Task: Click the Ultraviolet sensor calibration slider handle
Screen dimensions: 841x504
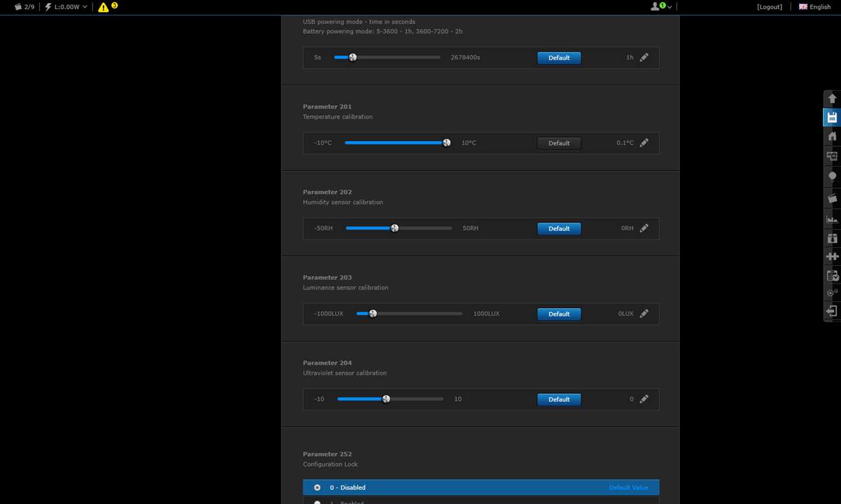Action: click(386, 399)
